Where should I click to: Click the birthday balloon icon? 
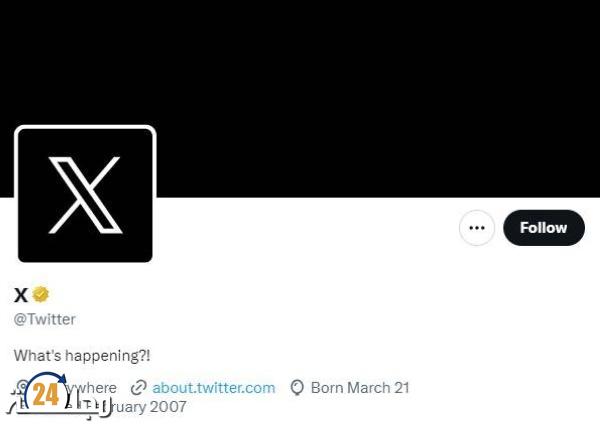[297, 388]
